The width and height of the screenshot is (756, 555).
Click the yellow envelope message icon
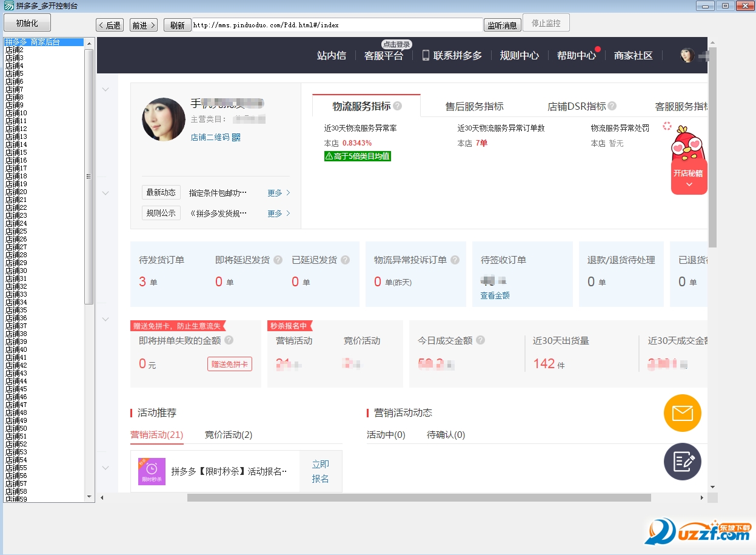click(682, 413)
